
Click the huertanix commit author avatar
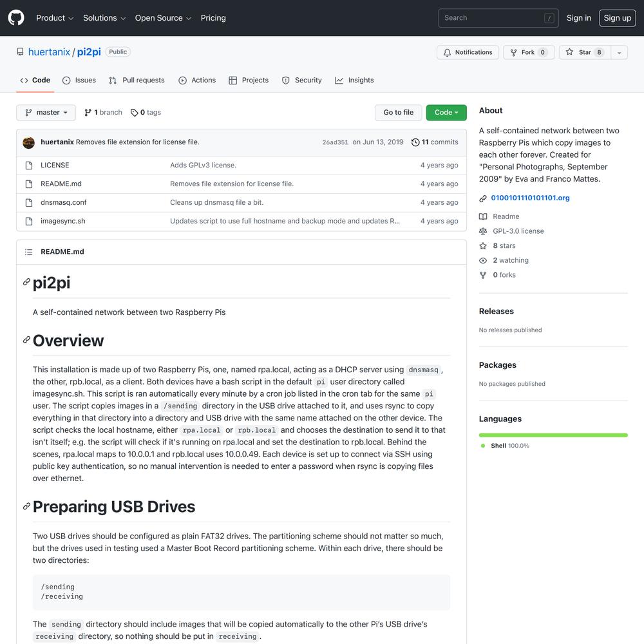29,142
